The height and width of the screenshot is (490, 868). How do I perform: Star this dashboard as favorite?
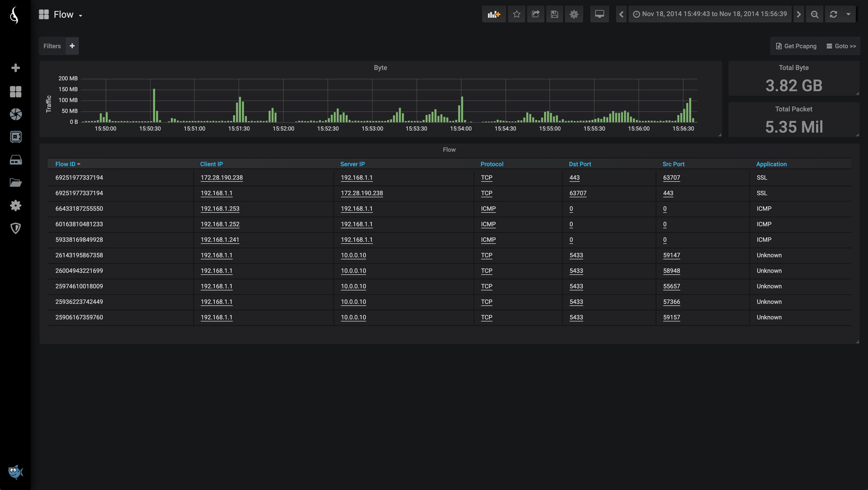tap(517, 14)
